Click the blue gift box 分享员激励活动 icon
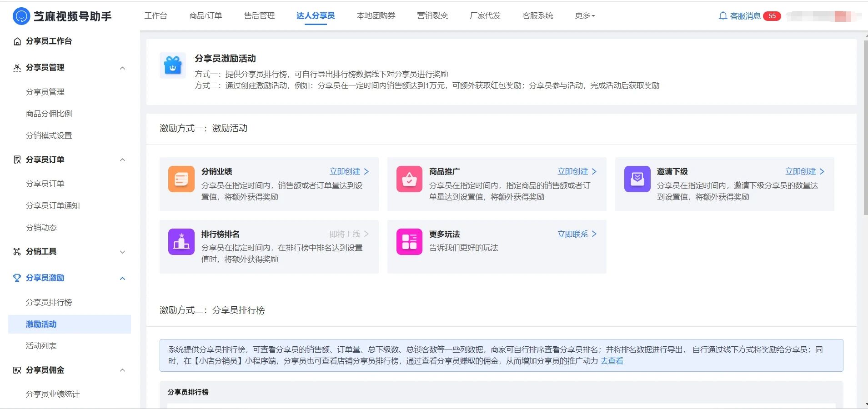868x409 pixels. coord(173,65)
